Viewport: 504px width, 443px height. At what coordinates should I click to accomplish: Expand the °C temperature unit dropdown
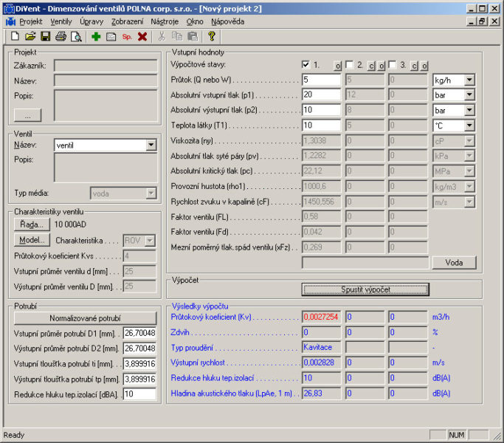click(469, 126)
